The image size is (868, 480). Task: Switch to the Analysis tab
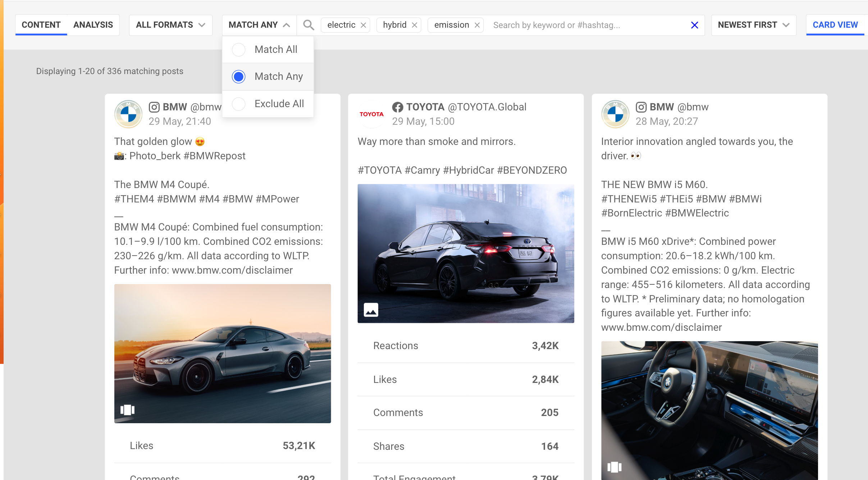pos(93,25)
